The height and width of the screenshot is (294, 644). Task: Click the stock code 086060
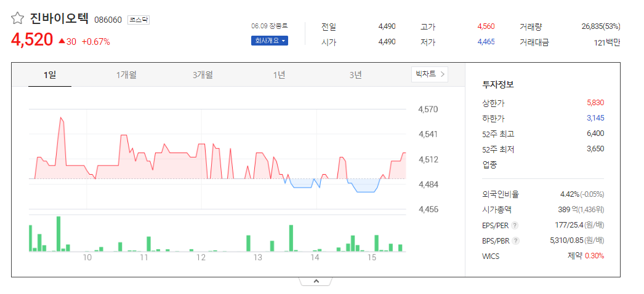[x=108, y=20]
